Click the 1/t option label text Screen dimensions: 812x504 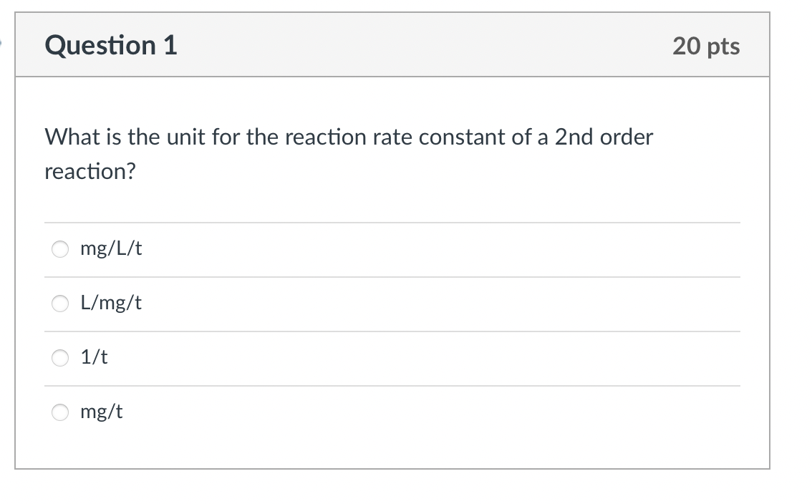(x=95, y=358)
